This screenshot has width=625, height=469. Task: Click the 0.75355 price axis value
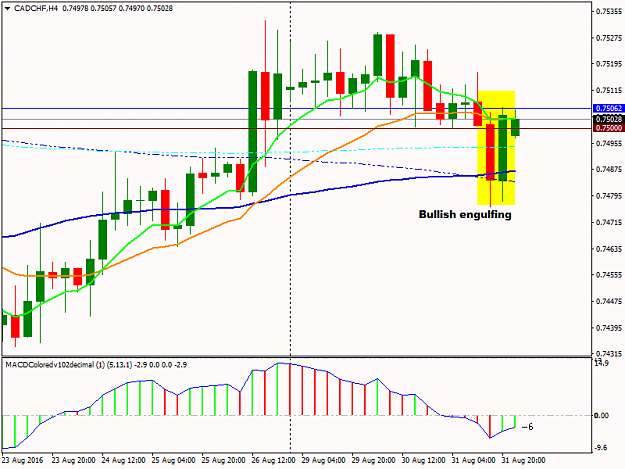609,12
